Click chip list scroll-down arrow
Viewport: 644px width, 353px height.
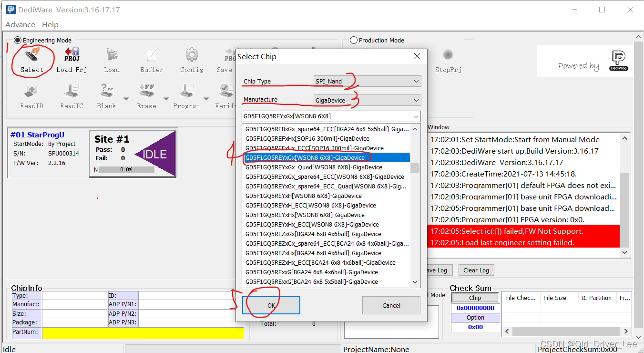click(415, 282)
